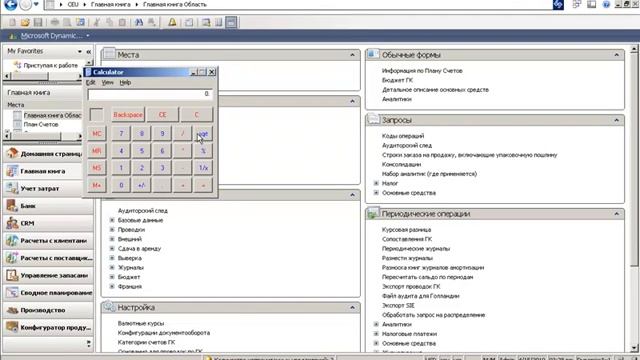Click the Save disk toolbar icon

[x=38, y=22]
